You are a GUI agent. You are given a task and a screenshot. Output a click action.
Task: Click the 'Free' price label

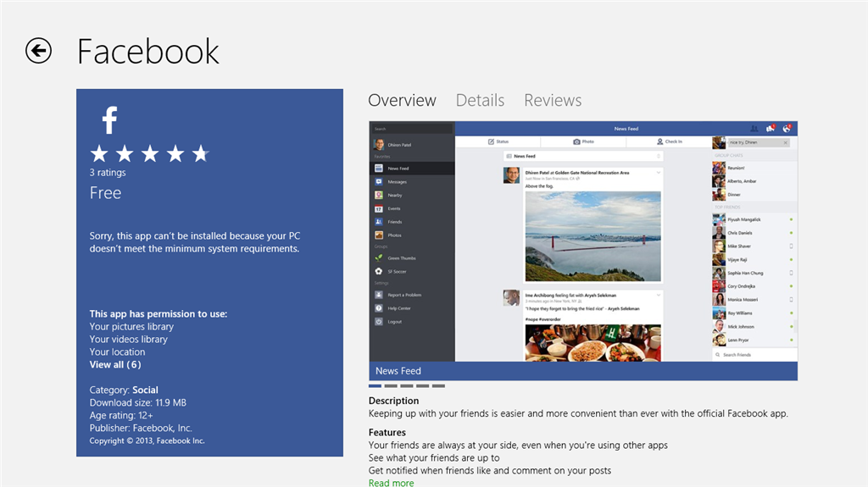coord(105,192)
